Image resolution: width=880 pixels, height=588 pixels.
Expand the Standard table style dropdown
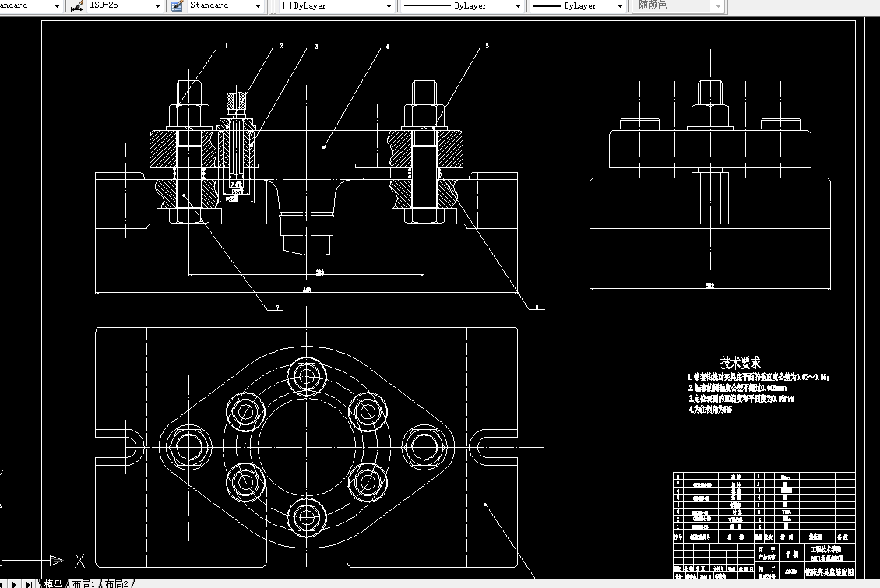pos(259,6)
